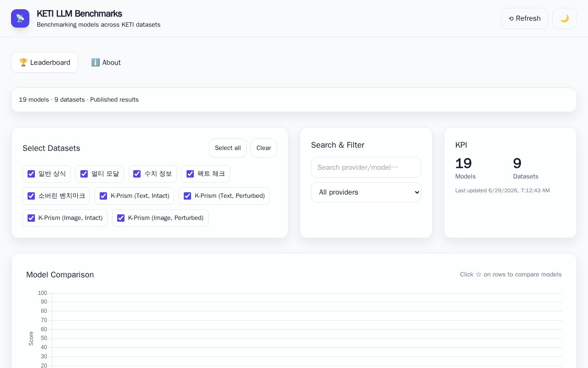
Task: Select all datasets
Action: [x=228, y=148]
